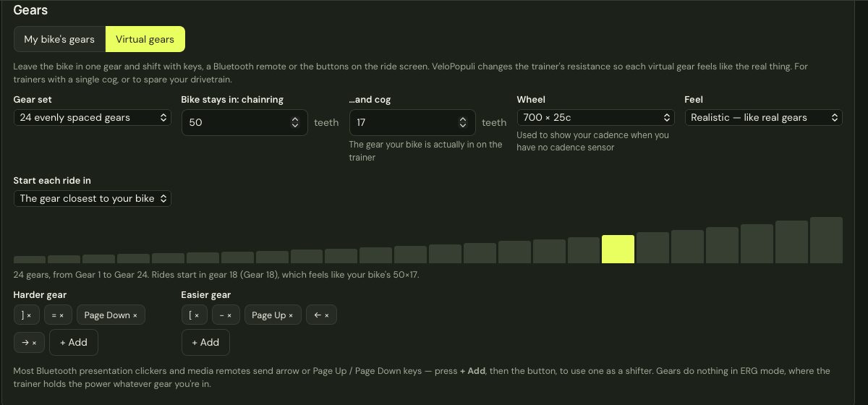
Task: Click the Easier gear label
Action: click(206, 294)
